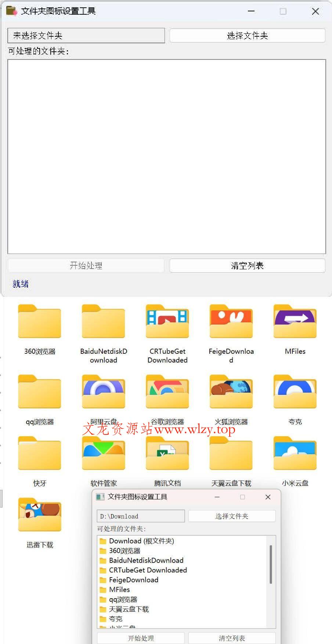The height and width of the screenshot is (644, 332).
Task: Select the 阿里云盘 folder icon
Action: pyautogui.click(x=104, y=392)
